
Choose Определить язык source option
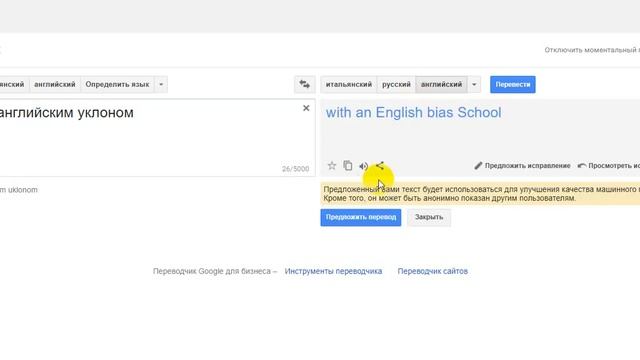tap(117, 84)
